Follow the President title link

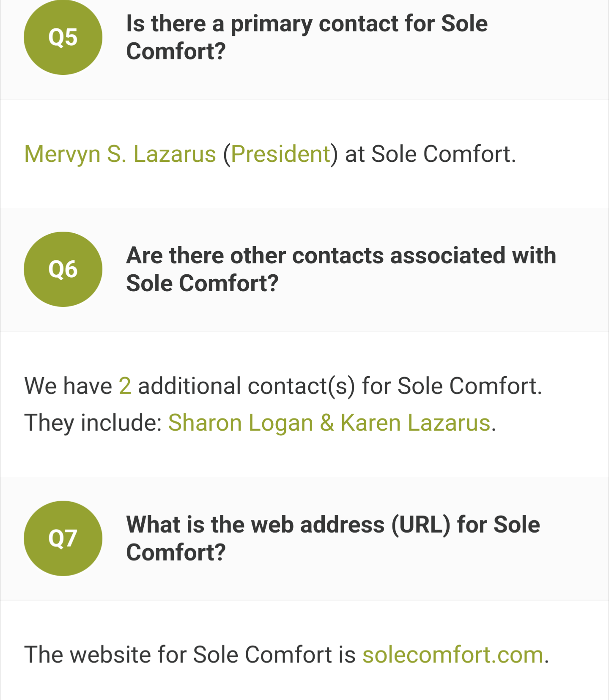coord(280,154)
